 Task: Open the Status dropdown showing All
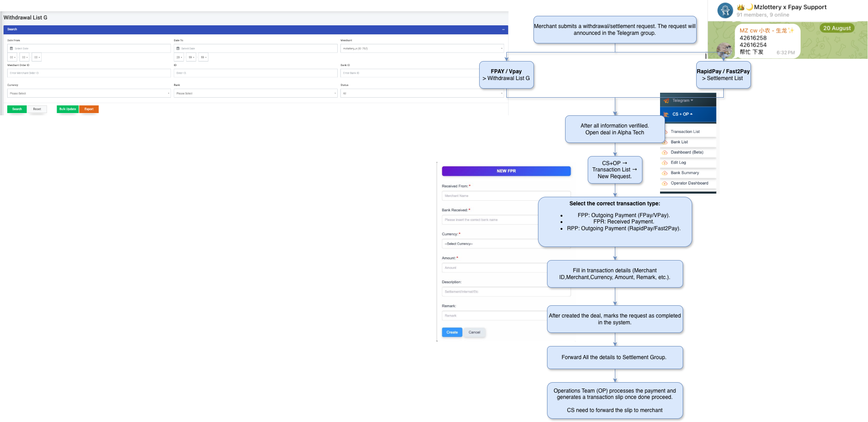[x=422, y=94]
